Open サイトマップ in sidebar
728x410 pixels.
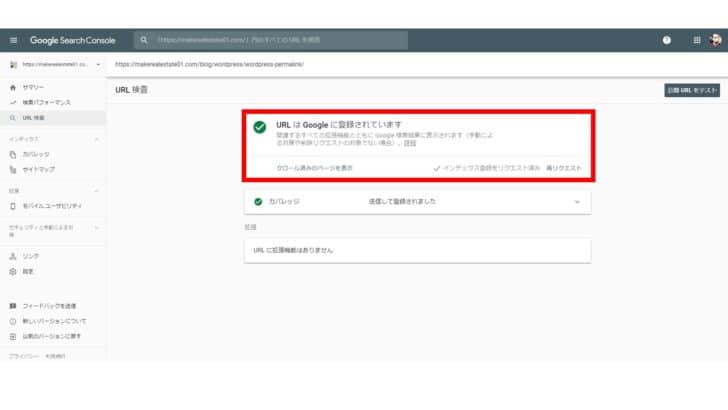39,169
